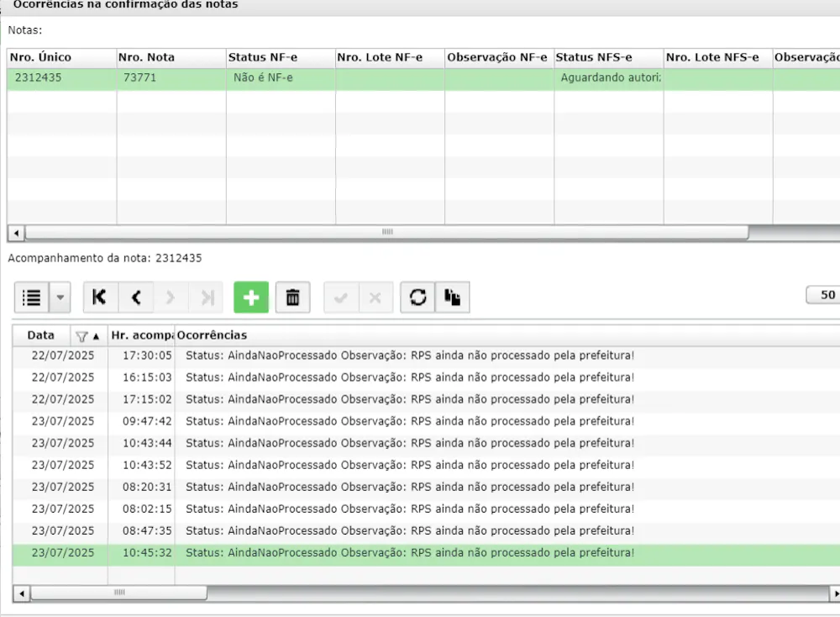Click the records-per-page field showing 50

tap(823, 295)
